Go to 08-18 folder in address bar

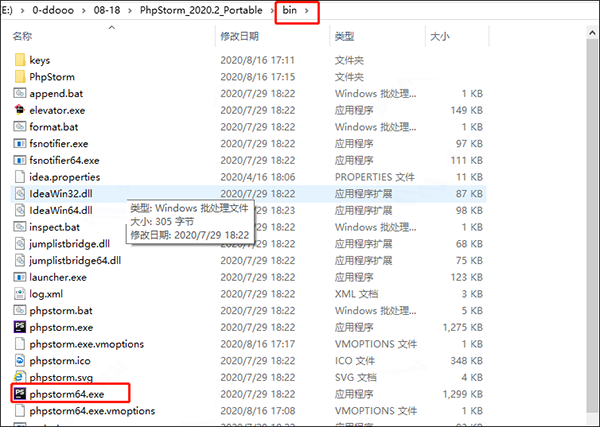[107, 10]
